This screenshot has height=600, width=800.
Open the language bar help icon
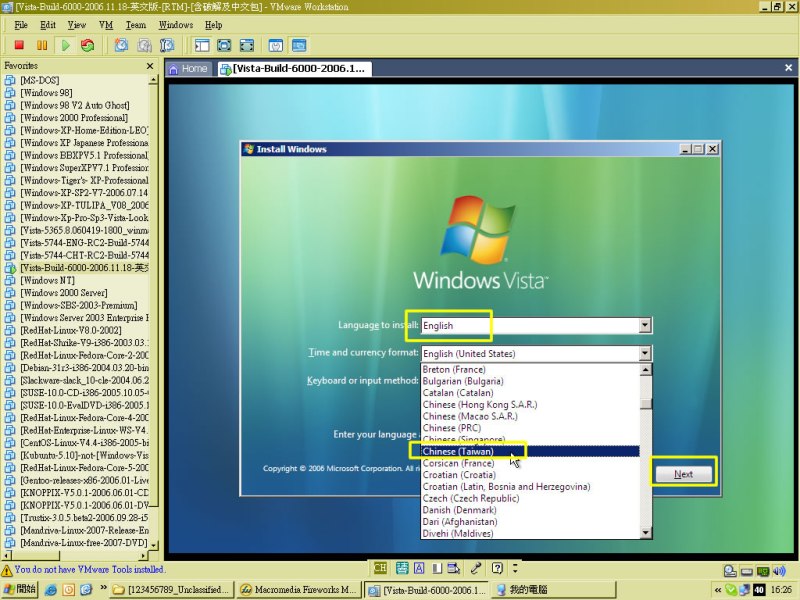point(497,568)
